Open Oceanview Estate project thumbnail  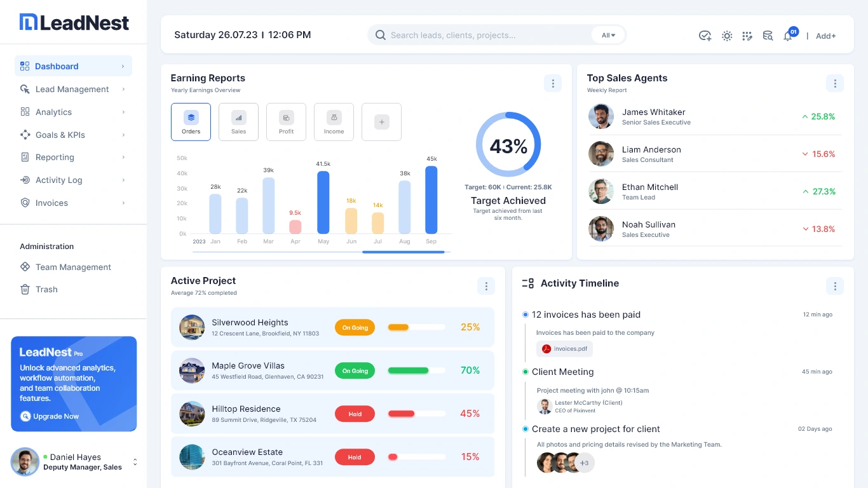click(192, 457)
